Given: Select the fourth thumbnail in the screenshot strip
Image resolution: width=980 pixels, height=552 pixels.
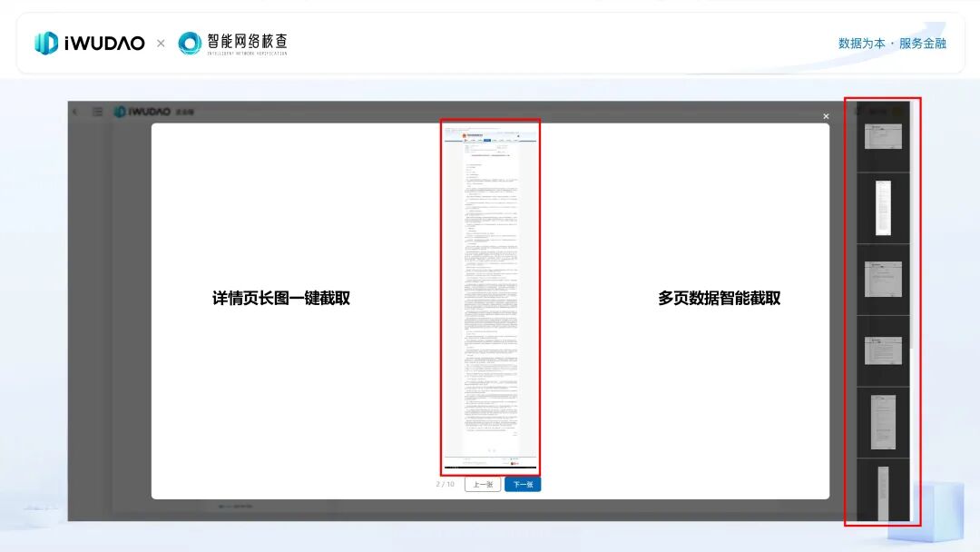Looking at the screenshot, I should click(883, 350).
